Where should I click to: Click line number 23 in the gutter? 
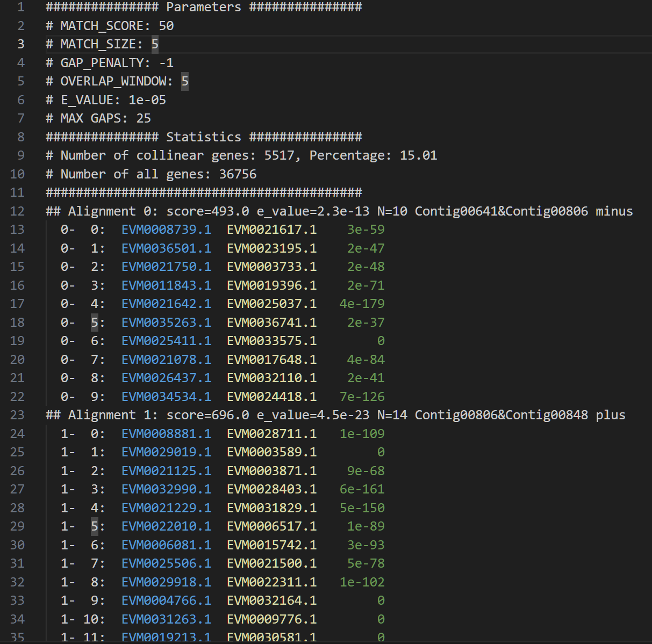pos(17,415)
